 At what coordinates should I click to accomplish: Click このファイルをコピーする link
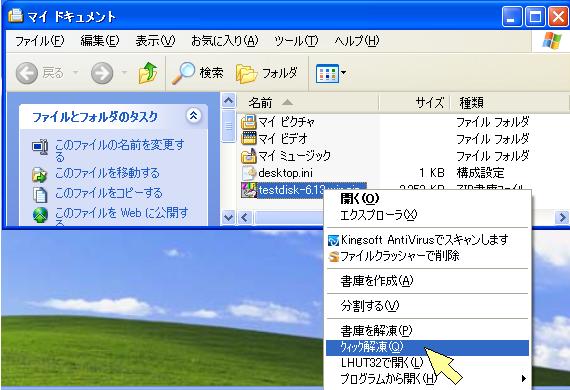108,193
